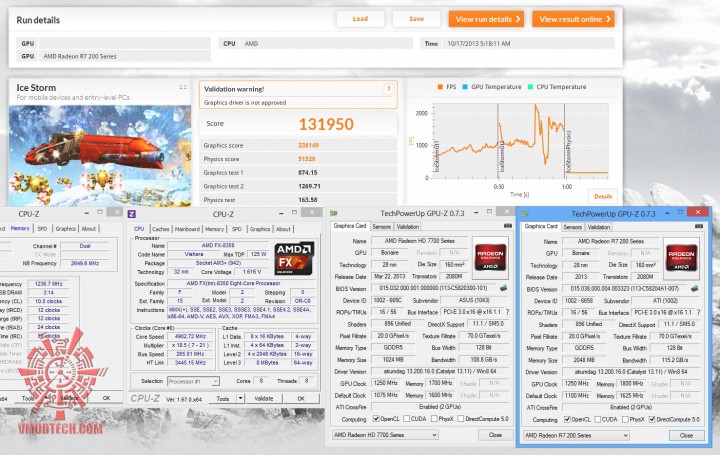Toggle CUDA checkbox in HD 7700 GPU-Z
The image size is (720, 455).
click(x=406, y=419)
